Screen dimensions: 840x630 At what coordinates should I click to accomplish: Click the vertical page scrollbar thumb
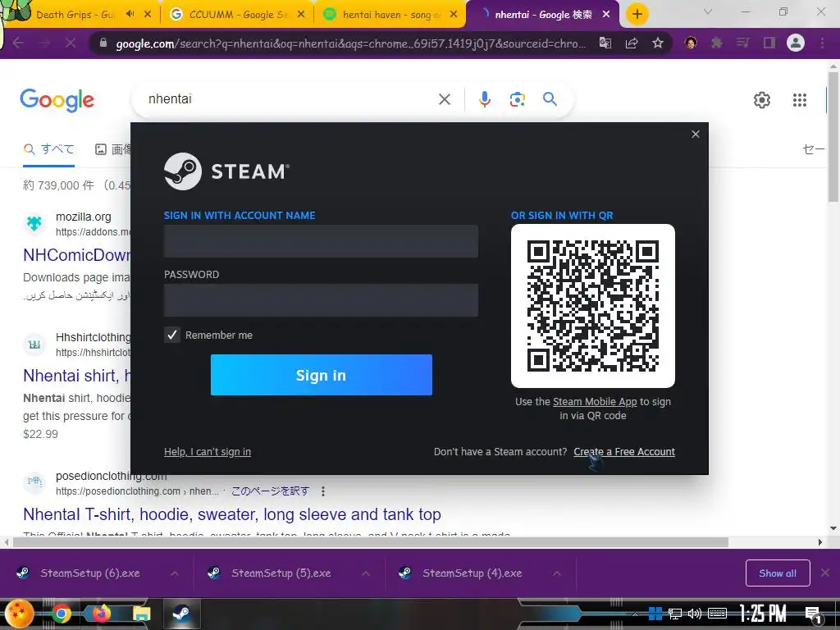coord(833,137)
